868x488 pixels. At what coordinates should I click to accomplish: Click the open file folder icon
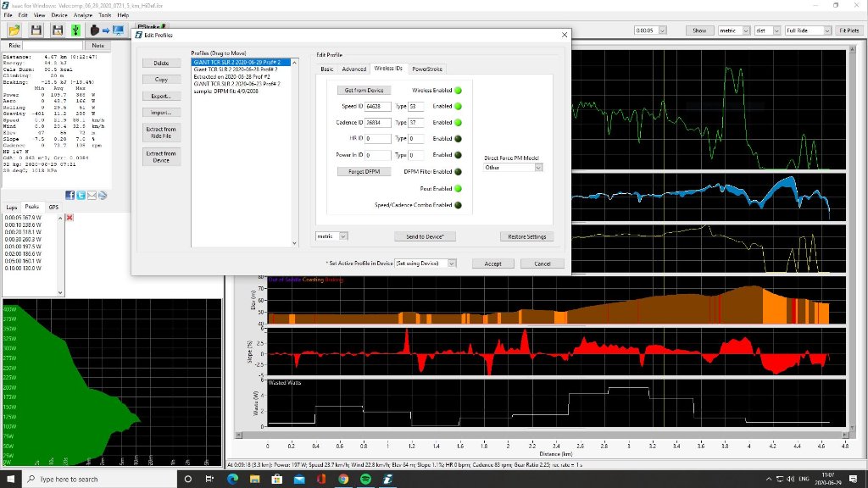[14, 30]
